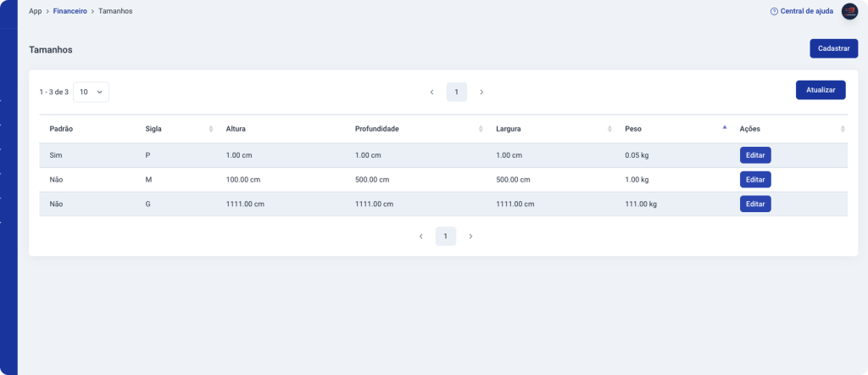Click sort icon on Sigla column
This screenshot has width=868, height=375.
[x=211, y=129]
